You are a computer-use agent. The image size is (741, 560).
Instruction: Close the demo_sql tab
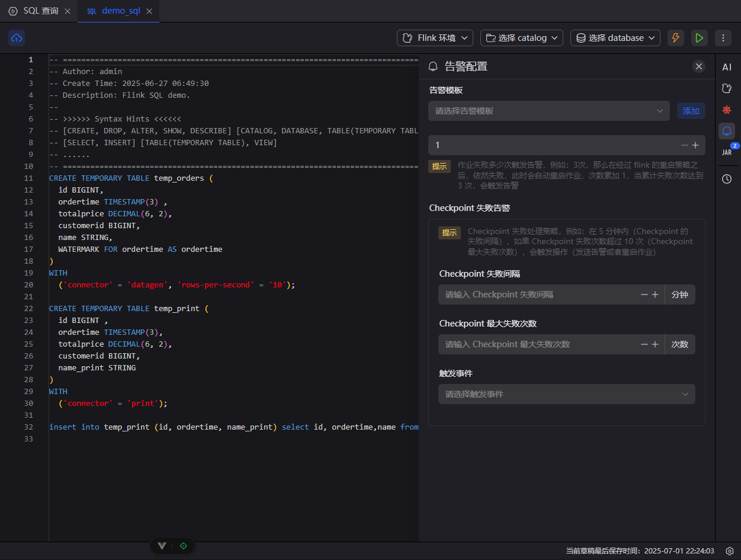(x=149, y=11)
